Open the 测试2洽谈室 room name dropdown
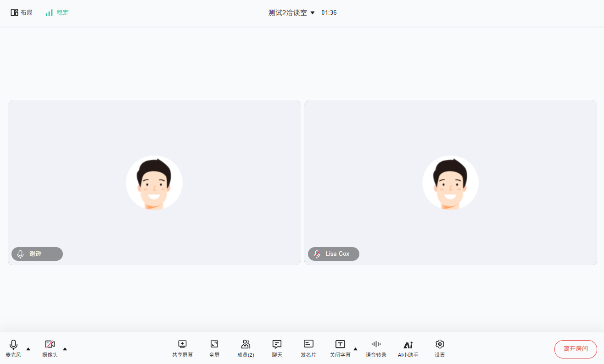 point(291,13)
